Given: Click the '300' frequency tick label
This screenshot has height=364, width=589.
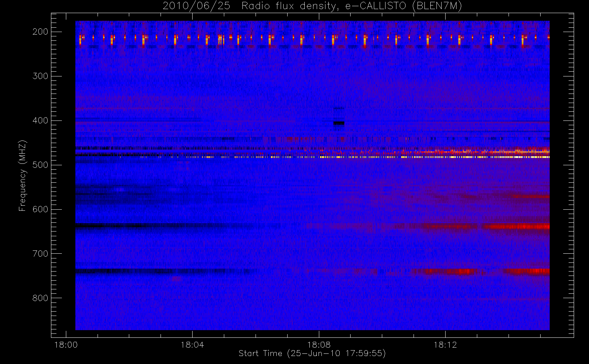Looking at the screenshot, I should [x=40, y=76].
